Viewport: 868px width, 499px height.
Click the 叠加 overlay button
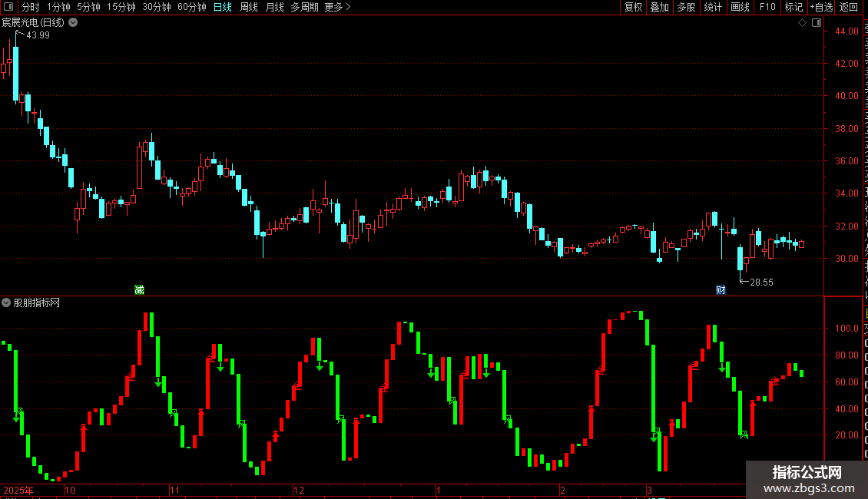point(660,7)
